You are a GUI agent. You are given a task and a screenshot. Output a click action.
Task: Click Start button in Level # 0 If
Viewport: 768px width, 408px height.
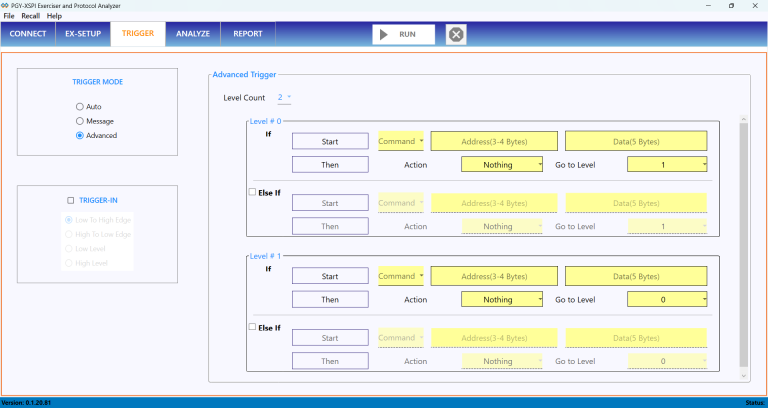tap(330, 141)
